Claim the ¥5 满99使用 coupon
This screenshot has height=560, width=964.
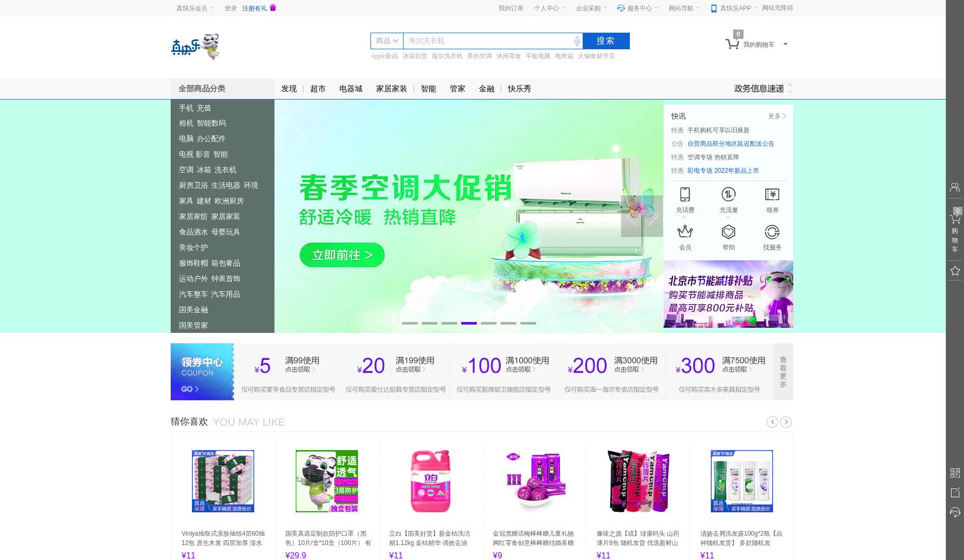click(x=288, y=372)
